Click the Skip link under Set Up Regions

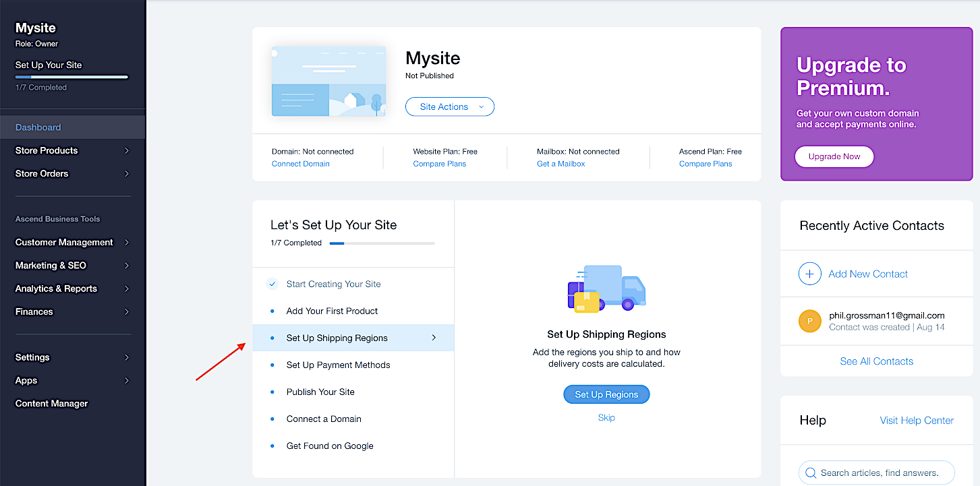tap(606, 417)
